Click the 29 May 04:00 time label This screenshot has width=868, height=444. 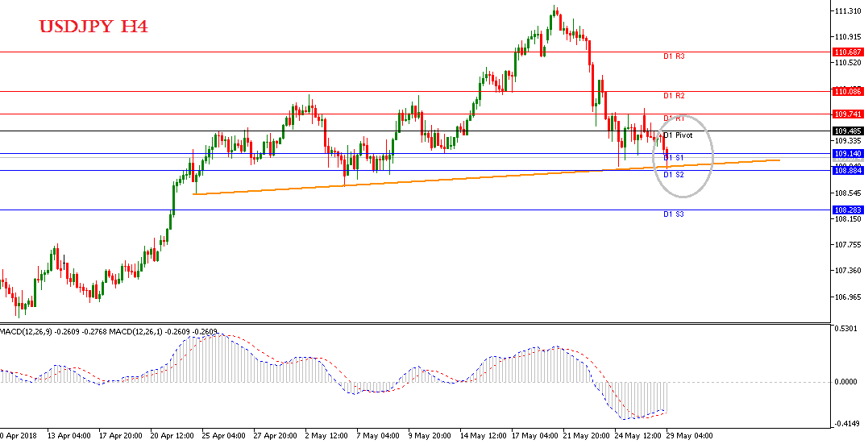coord(690,436)
